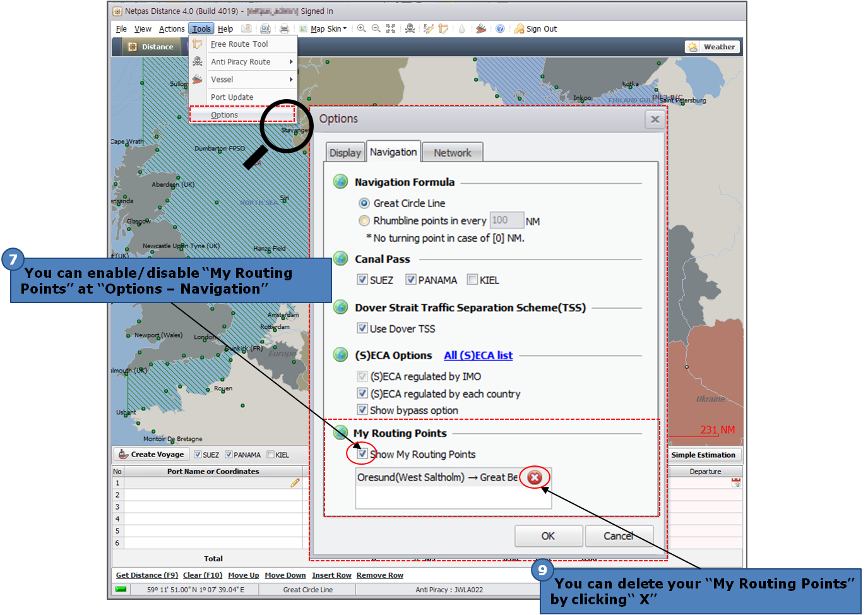Switch to the Navigation tab
Image resolution: width=868 pixels, height=615 pixels.
[x=393, y=152]
